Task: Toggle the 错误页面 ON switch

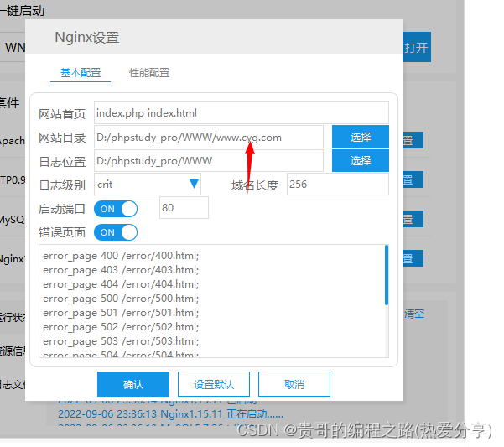Action: pos(116,232)
